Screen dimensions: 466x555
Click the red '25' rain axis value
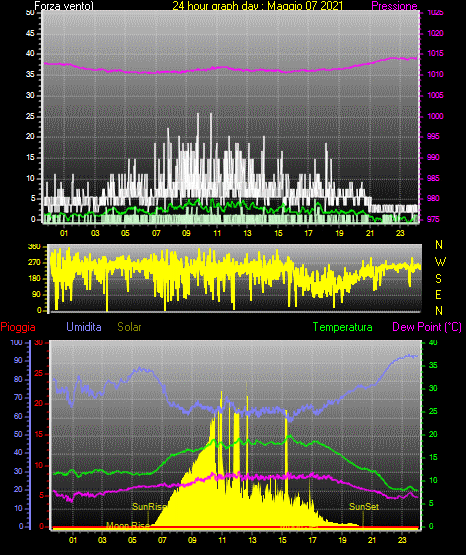point(39,373)
